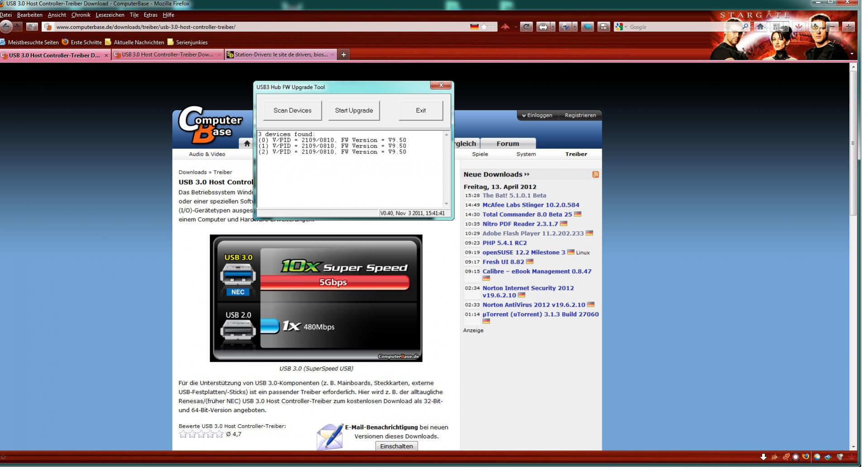Click the tile layout grid icon
Image resolution: width=868 pixels, height=470 pixels.
604,27
